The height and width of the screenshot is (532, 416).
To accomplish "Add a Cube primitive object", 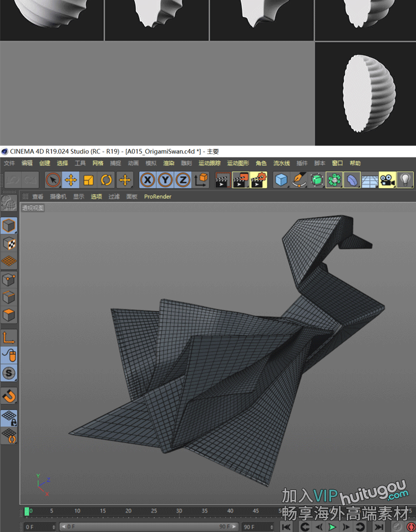I will pos(282,180).
